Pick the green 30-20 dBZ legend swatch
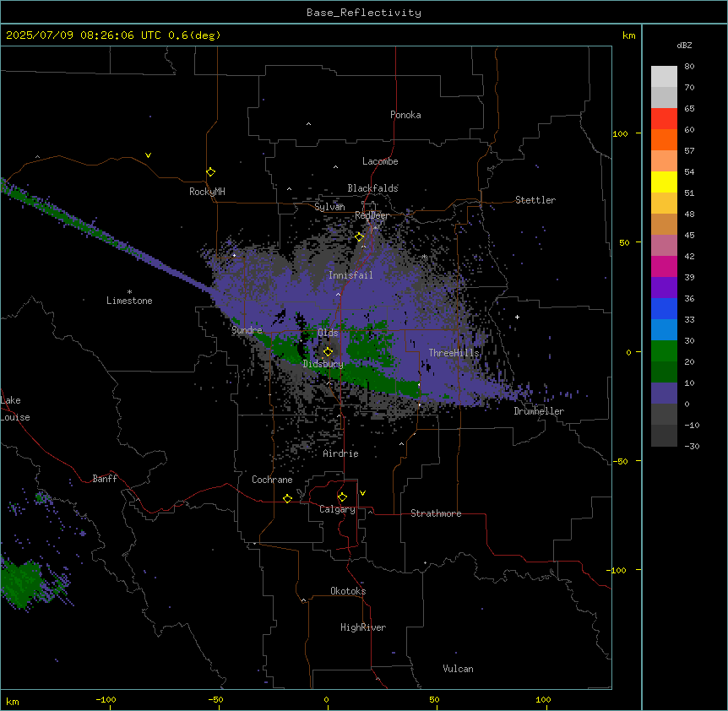 tap(664, 351)
